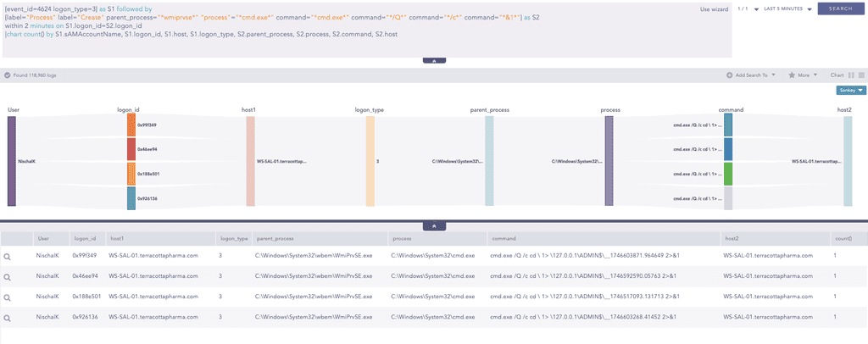
Task: Collapse the Sankey chart using the lower chevron handle
Action: coord(433,226)
